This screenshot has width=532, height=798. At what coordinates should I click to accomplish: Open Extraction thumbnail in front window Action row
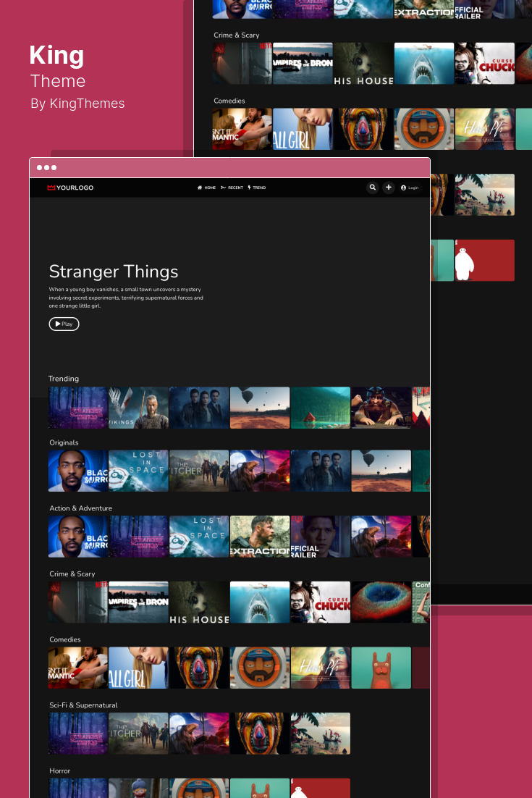click(x=260, y=537)
